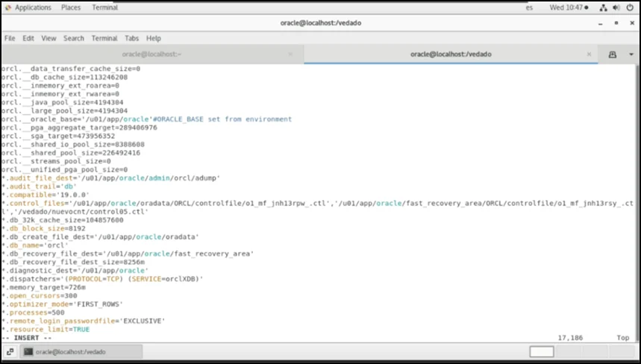Click the *.db_name='orcl' line

point(35,245)
